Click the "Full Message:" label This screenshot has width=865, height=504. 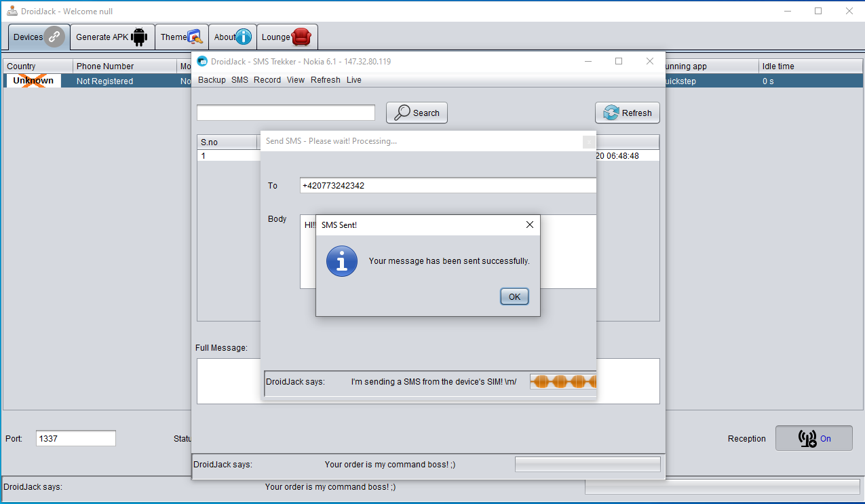coord(221,348)
